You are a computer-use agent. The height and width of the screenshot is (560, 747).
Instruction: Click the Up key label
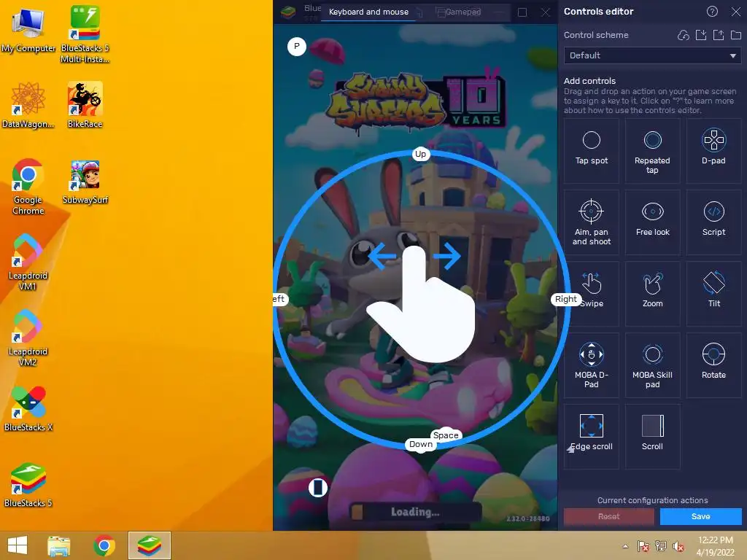click(420, 154)
